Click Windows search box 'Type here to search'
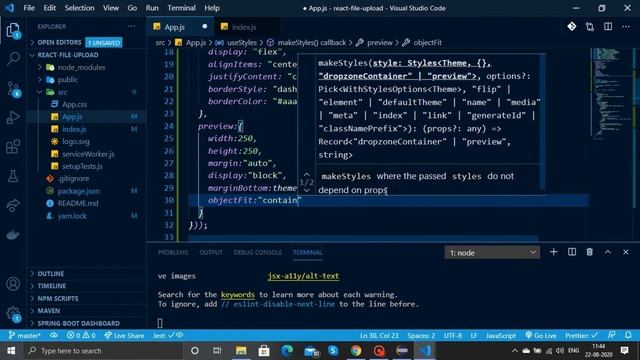Image resolution: width=640 pixels, height=360 pixels. [x=103, y=351]
